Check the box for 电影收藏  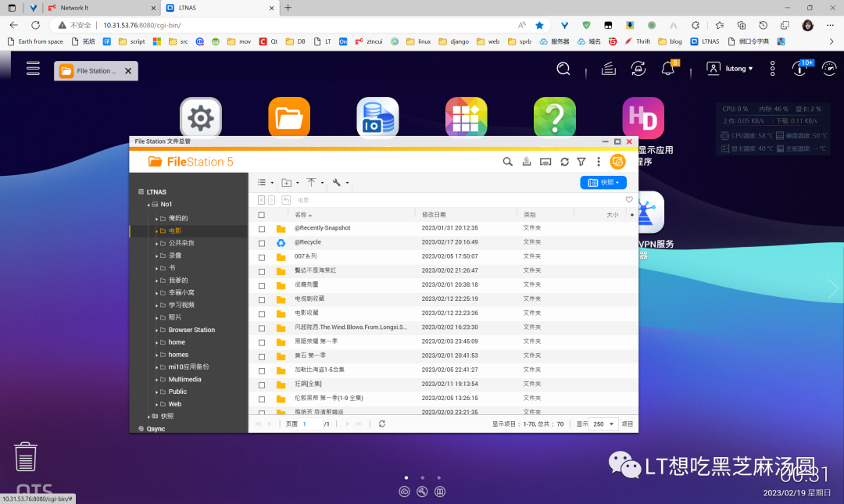point(262,314)
